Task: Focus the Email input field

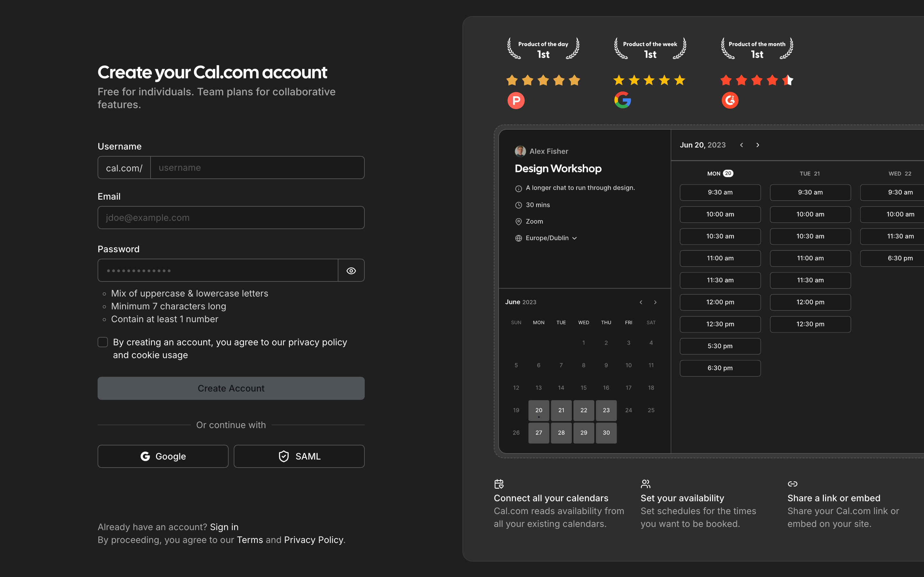Action: click(x=231, y=218)
